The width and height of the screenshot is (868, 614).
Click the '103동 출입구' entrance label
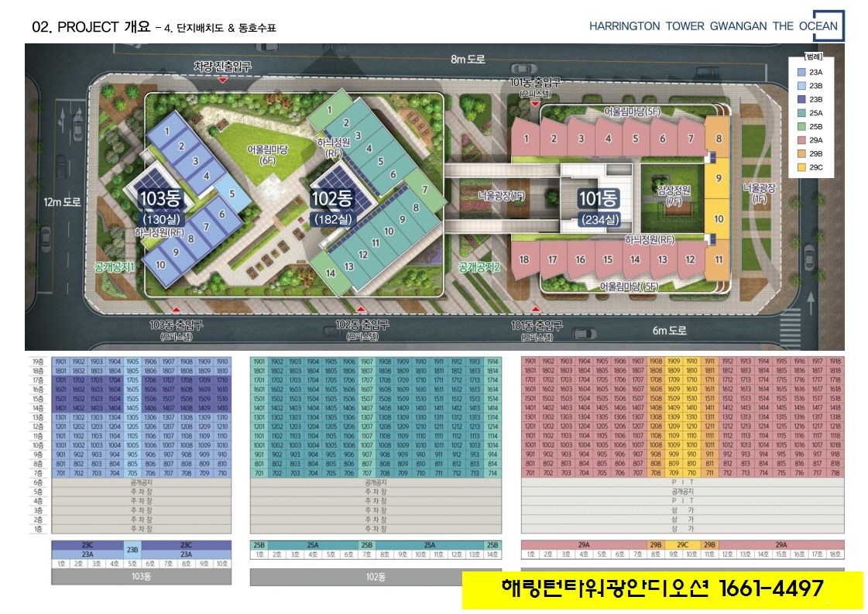point(176,325)
